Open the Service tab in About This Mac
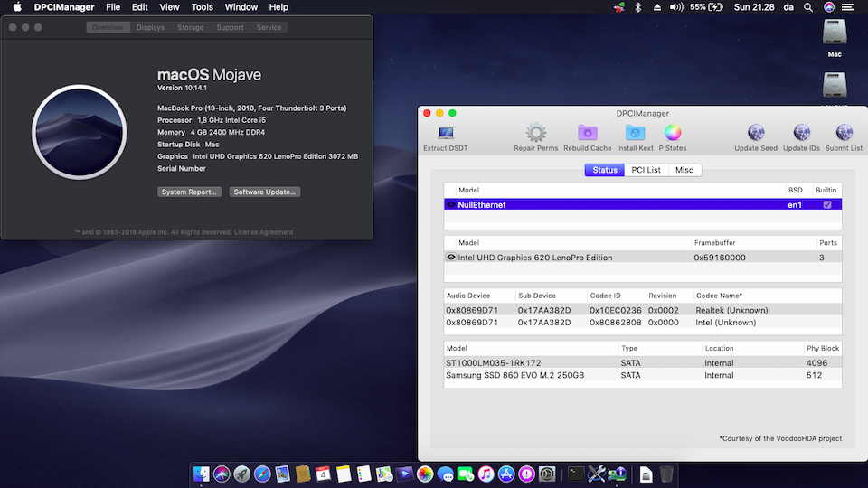Image resolution: width=868 pixels, height=488 pixels. [269, 27]
